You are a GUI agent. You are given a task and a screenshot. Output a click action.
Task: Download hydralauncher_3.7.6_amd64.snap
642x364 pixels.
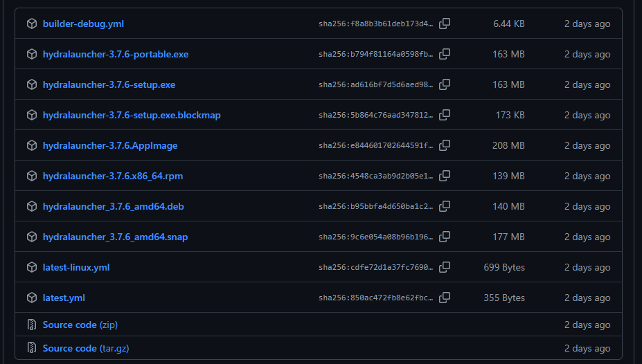(x=115, y=237)
